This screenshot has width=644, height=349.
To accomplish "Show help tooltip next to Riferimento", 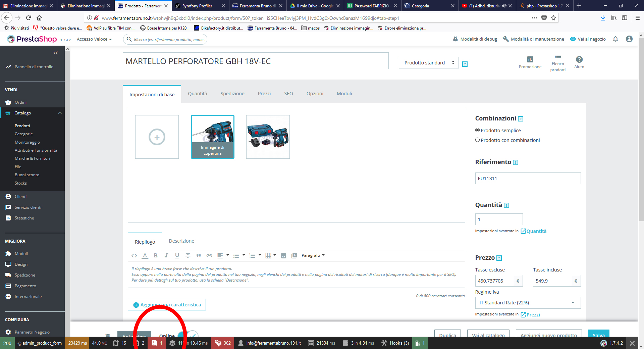I will pos(516,162).
